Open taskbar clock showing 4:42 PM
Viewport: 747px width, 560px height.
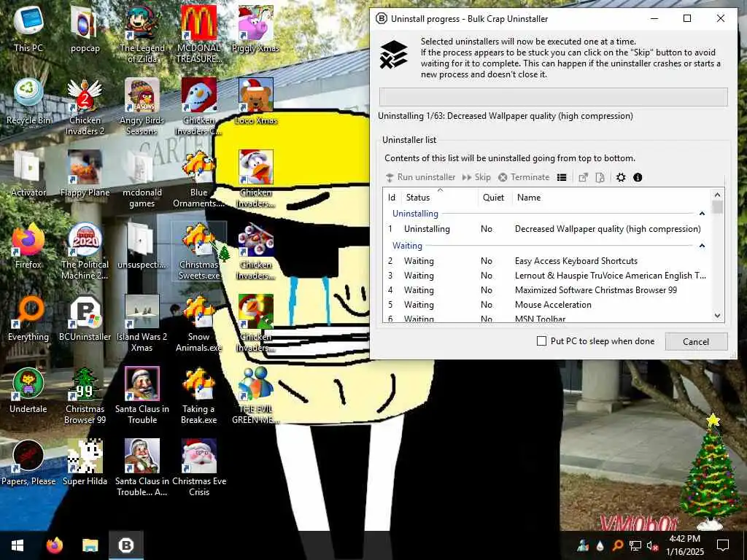[x=684, y=545]
